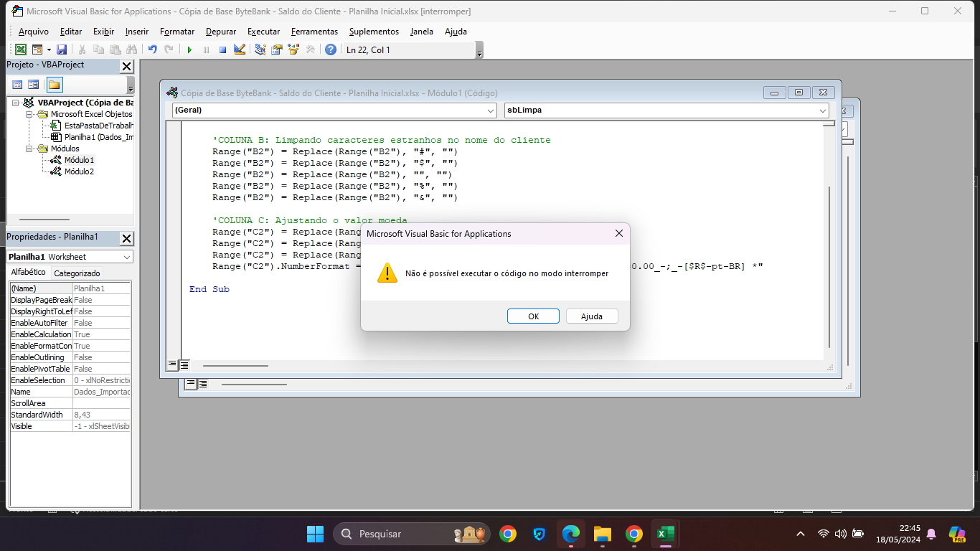The image size is (980, 551).
Task: Click the Undo toolbar icon
Action: point(152,50)
